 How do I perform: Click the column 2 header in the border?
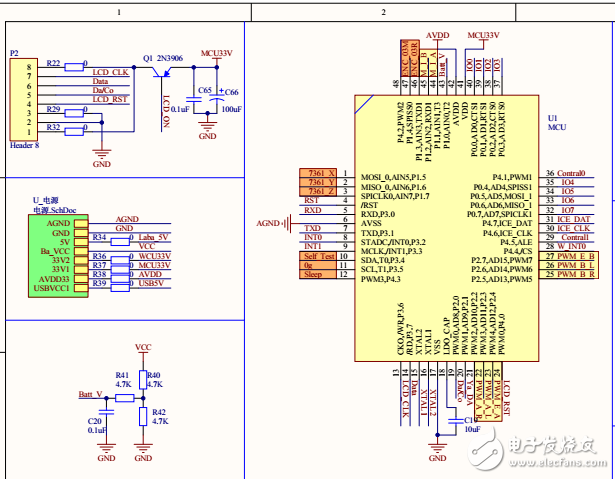384,12
